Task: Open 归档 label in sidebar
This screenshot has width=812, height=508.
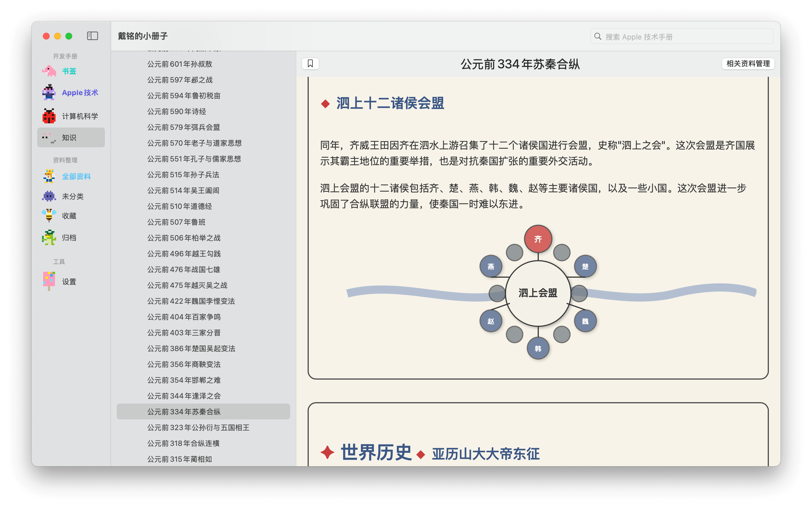Action: point(69,238)
